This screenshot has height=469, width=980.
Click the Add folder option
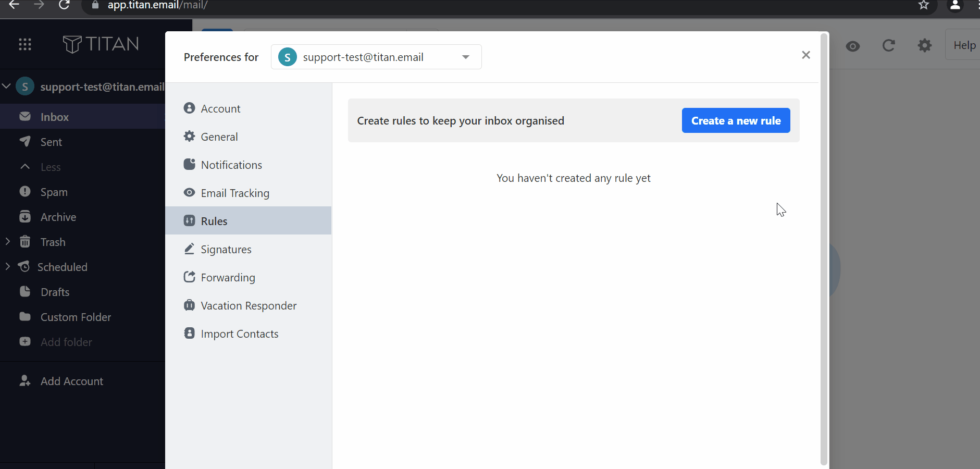(66, 342)
